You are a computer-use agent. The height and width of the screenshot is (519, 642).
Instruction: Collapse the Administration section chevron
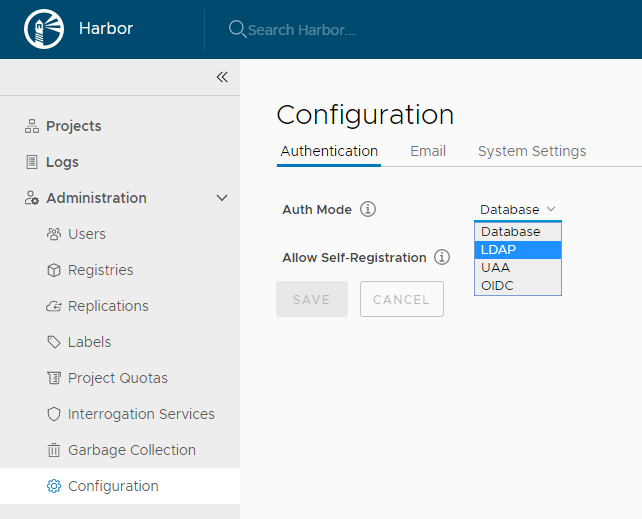coord(222,198)
